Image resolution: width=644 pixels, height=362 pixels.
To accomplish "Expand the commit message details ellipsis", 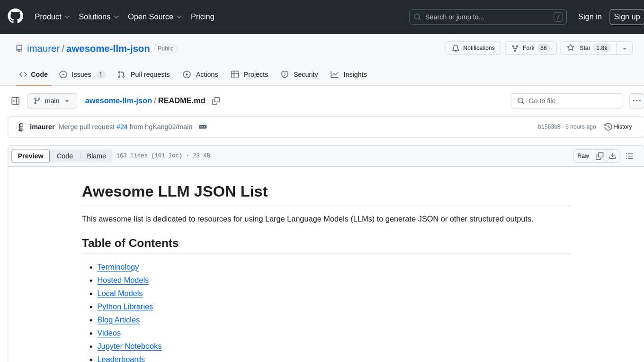I will coord(203,127).
